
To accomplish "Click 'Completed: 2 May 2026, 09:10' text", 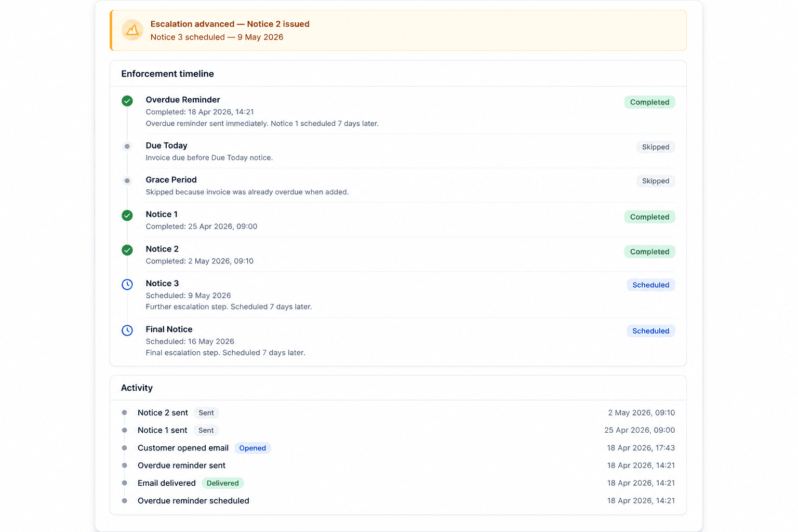I will click(x=199, y=261).
